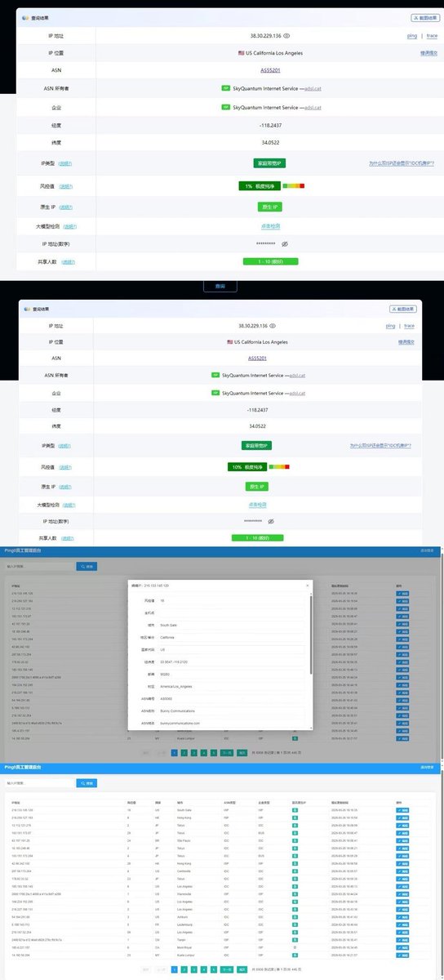Click the 家庭宽带IP badge in the 1% risk panel

tap(269, 163)
